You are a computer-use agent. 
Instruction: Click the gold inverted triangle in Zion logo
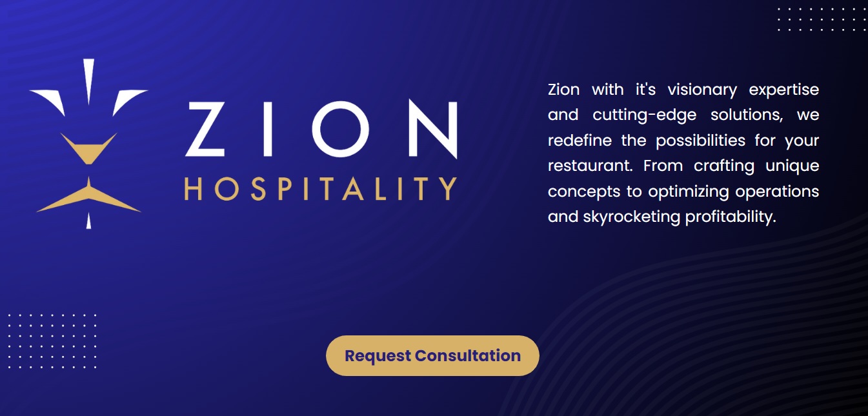(x=88, y=148)
